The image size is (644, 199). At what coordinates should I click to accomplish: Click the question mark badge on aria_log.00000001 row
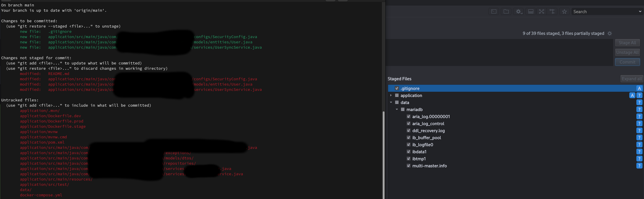click(x=639, y=116)
